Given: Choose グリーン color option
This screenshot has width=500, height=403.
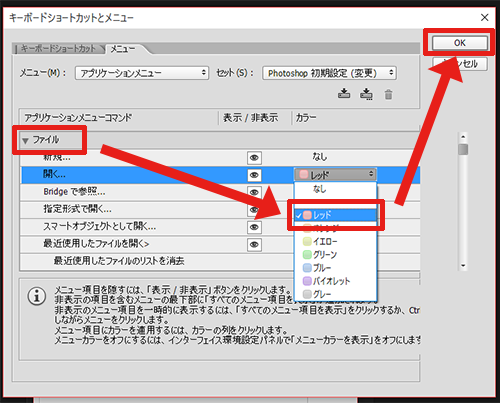Looking at the screenshot, I should tap(335, 255).
